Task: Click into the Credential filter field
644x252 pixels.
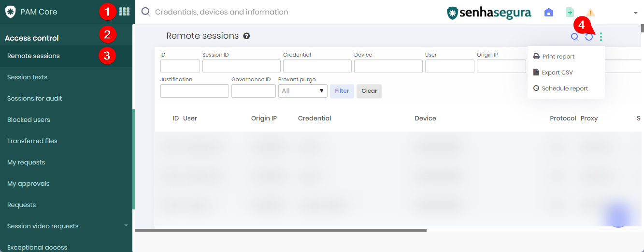Action: pyautogui.click(x=317, y=66)
